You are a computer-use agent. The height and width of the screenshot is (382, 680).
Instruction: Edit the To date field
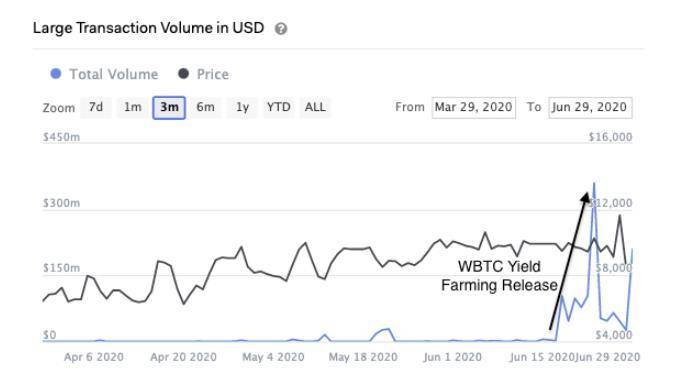(x=590, y=108)
